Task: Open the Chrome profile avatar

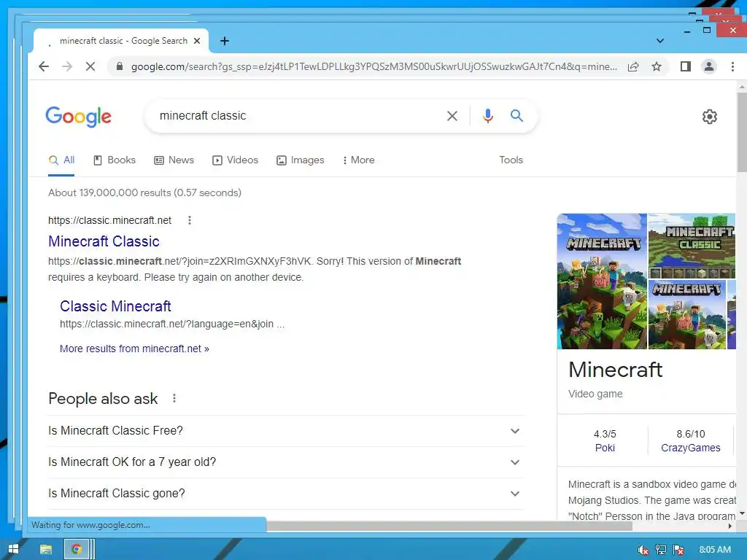Action: coord(709,66)
